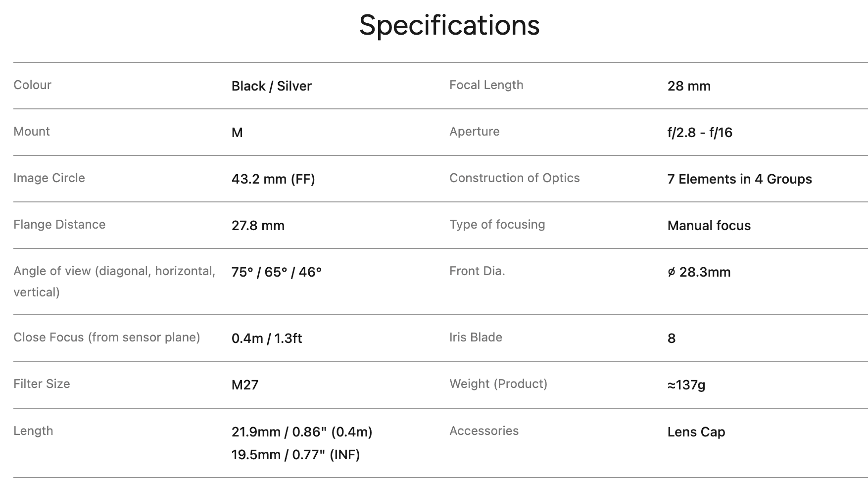
Task: Click the Mount label
Action: (32, 132)
